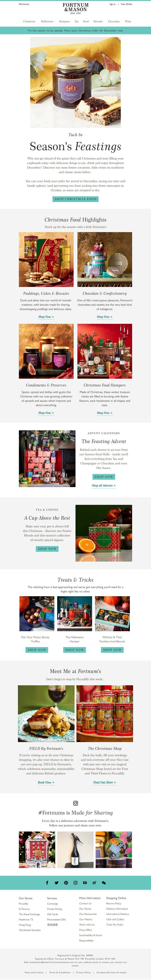
Task: Click the Shop Christmas Food button
Action: coord(75,199)
